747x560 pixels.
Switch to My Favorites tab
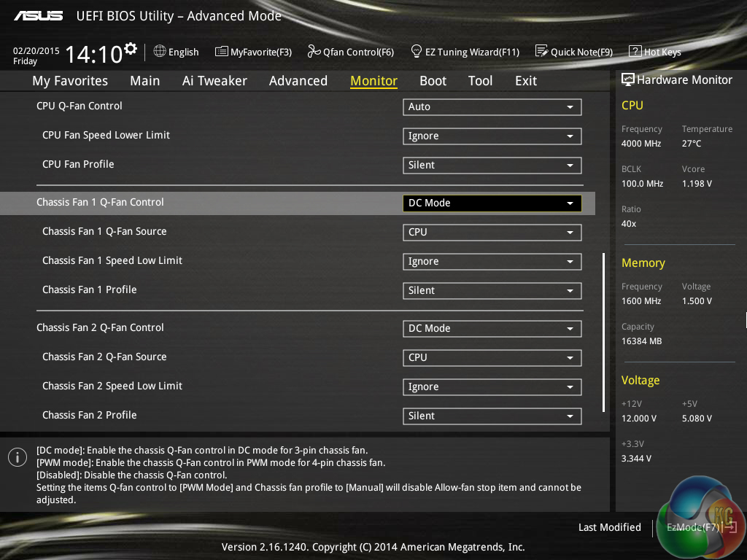[x=70, y=81]
